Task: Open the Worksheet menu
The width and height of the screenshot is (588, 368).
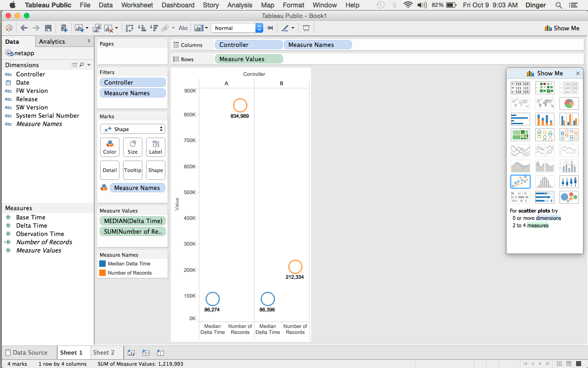Action: point(137,5)
